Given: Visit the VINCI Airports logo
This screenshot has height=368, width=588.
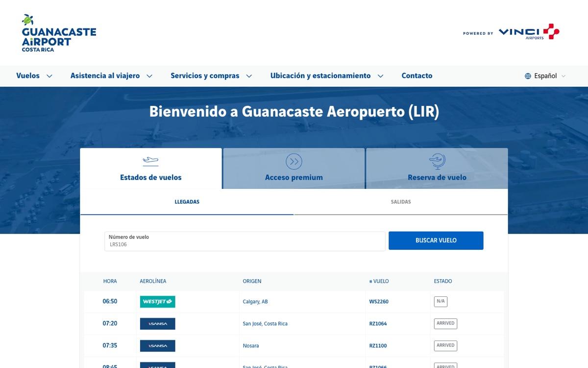Looking at the screenshot, I should coord(529,32).
